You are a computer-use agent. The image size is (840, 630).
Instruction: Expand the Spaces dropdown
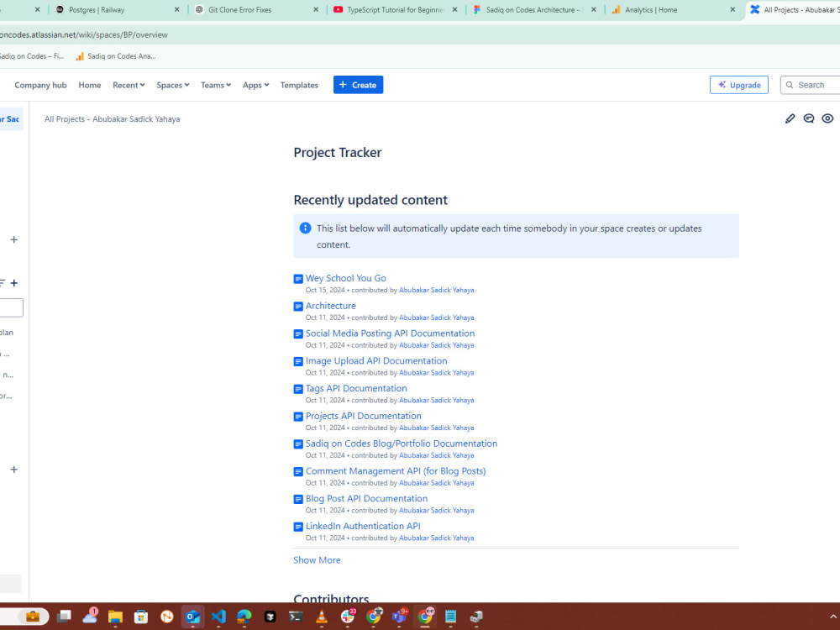pyautogui.click(x=172, y=85)
